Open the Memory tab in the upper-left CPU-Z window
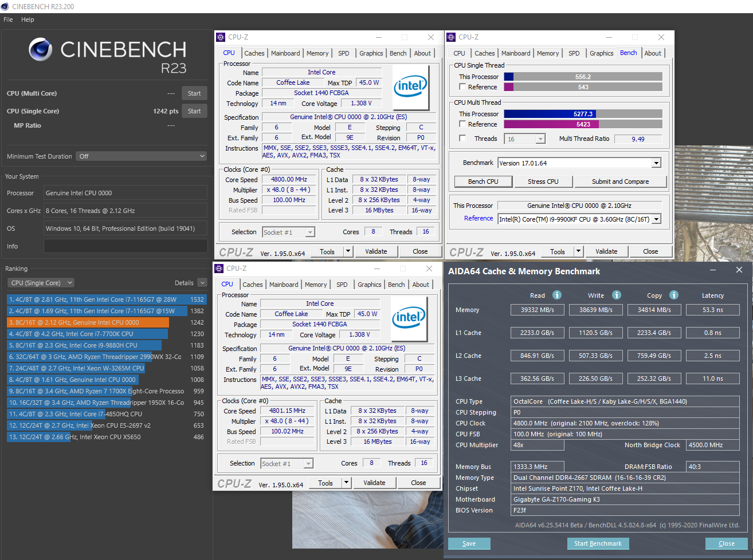Image resolution: width=753 pixels, height=560 pixels. pyautogui.click(x=317, y=53)
